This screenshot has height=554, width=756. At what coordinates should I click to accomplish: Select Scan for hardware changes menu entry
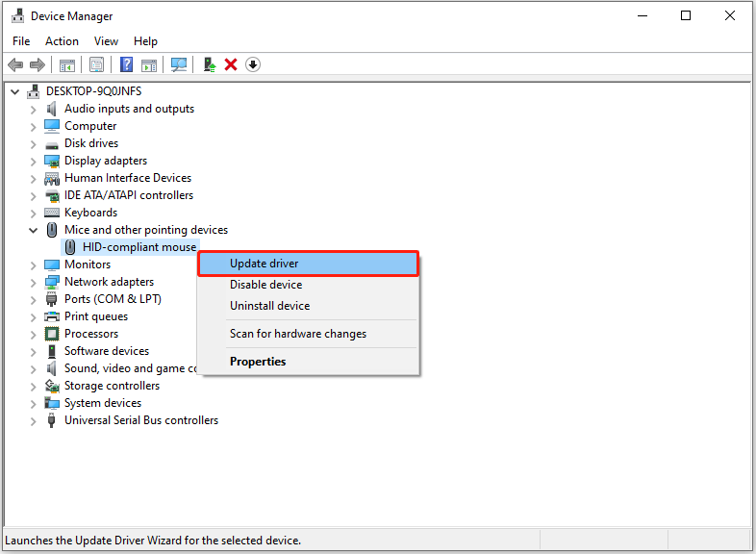click(x=308, y=334)
